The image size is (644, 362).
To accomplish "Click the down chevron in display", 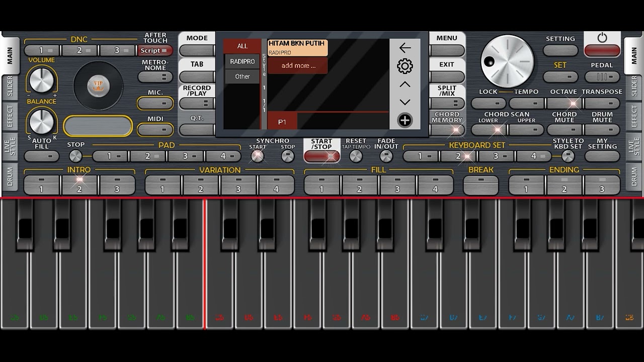I will [405, 102].
